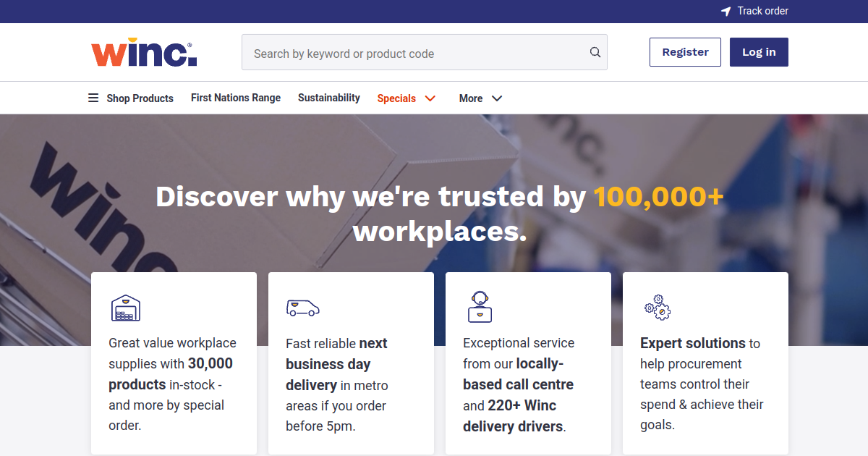868x456 pixels.
Task: Click the search magnifier icon
Action: [595, 52]
